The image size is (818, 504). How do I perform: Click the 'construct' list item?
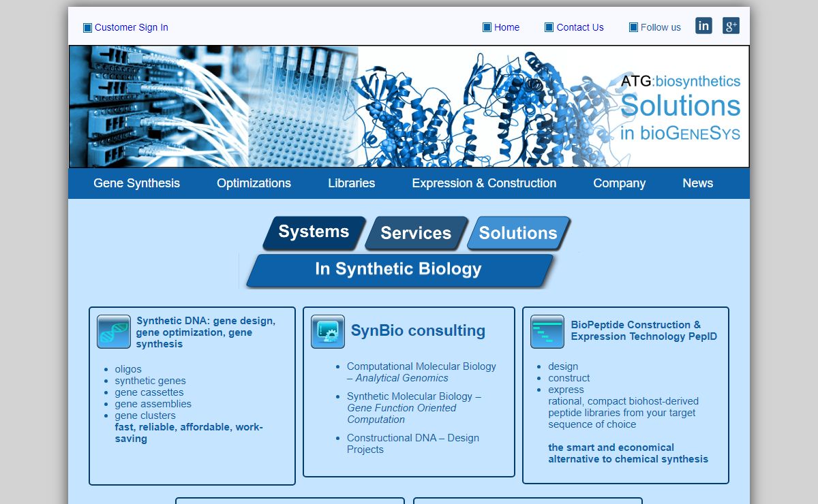[x=569, y=378]
